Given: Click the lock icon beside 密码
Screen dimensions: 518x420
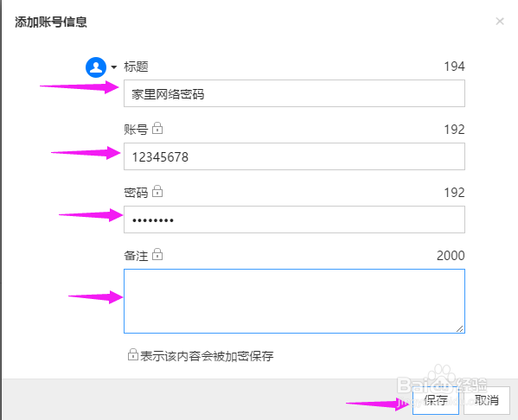Looking at the screenshot, I should coord(157,191).
